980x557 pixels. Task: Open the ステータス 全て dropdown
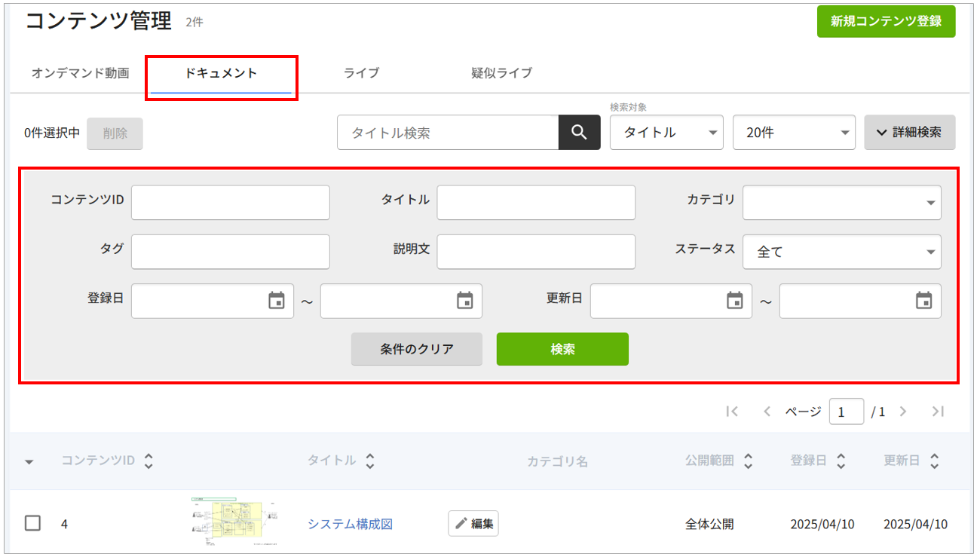pyautogui.click(x=841, y=252)
